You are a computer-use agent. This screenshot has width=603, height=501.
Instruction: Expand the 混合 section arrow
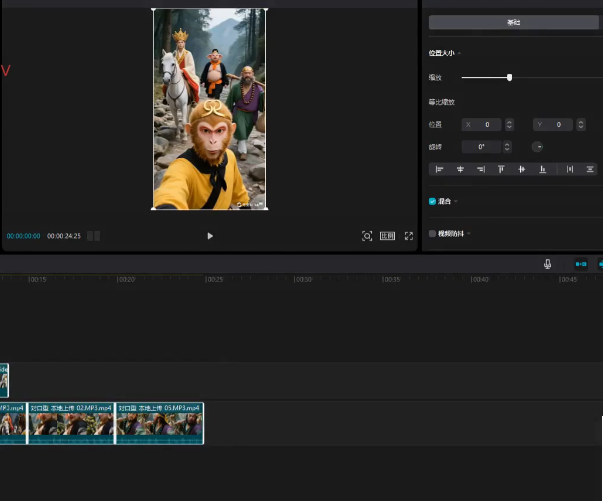(x=456, y=201)
